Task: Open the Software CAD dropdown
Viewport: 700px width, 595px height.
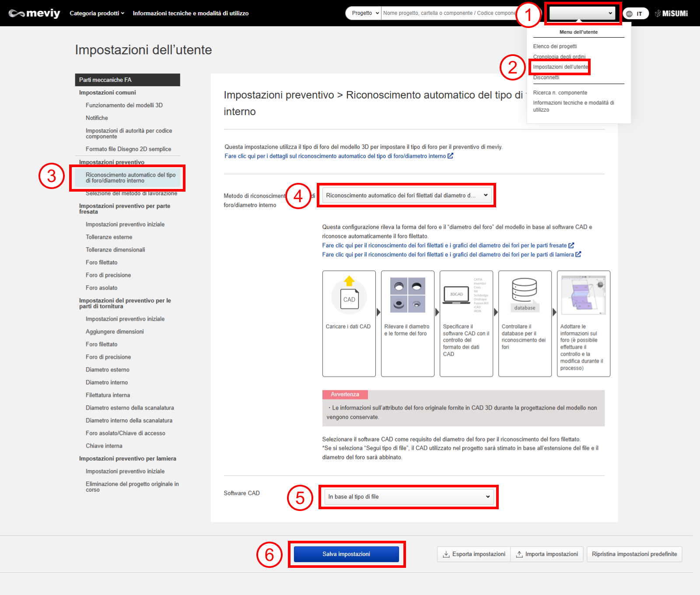Action: [409, 497]
